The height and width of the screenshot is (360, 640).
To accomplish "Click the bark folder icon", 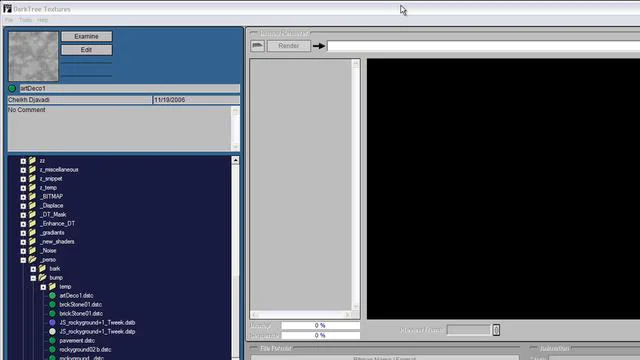I will 42,268.
